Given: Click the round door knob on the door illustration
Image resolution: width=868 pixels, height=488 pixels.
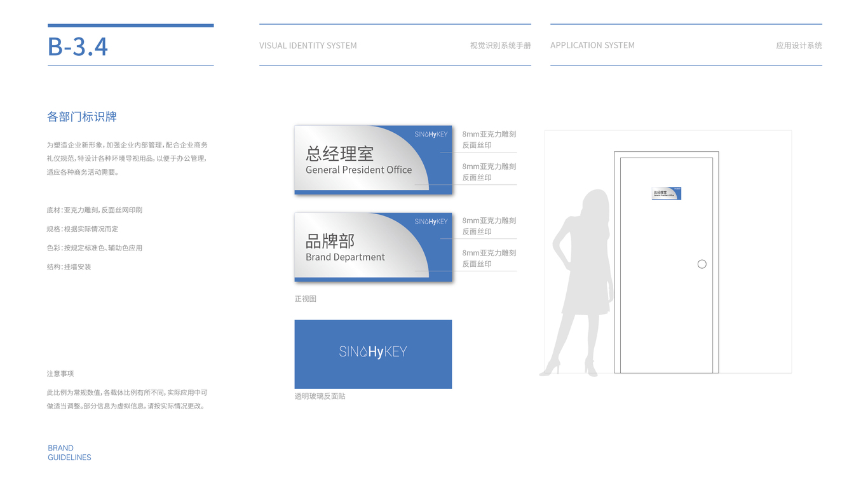Looking at the screenshot, I should [x=702, y=264].
